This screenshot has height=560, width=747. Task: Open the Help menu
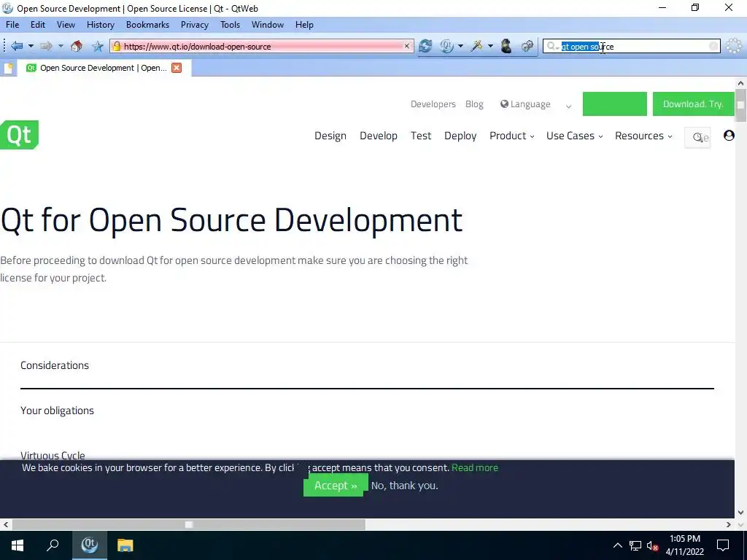(x=304, y=25)
